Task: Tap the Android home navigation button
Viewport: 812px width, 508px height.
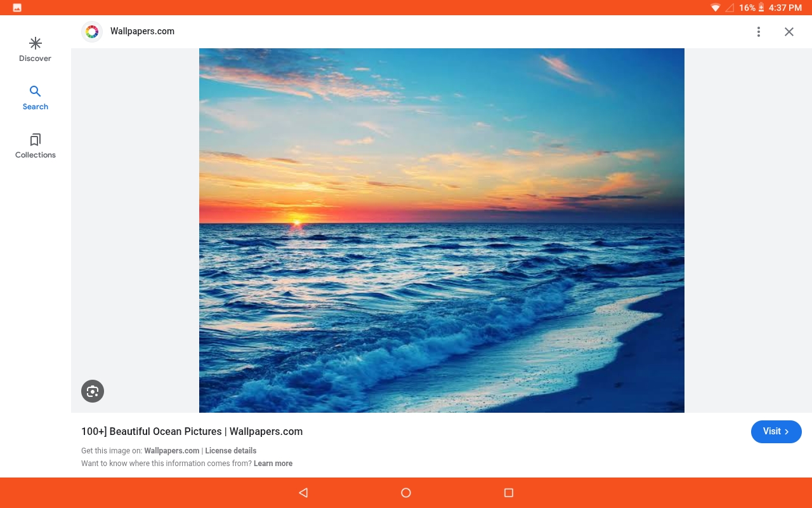Action: (406, 493)
